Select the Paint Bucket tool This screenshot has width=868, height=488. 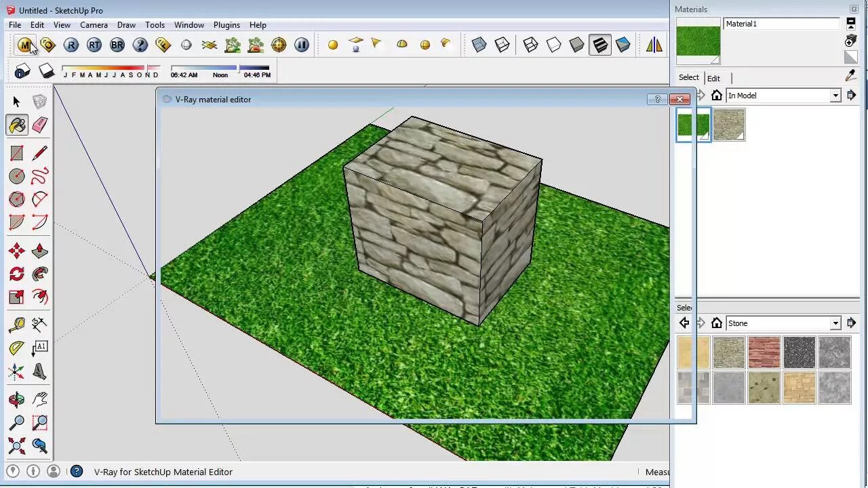point(17,125)
